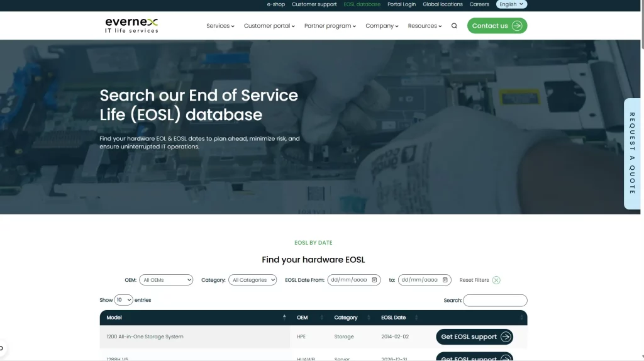
Task: Open calendar icon in the 'to' date field
Action: point(445,280)
